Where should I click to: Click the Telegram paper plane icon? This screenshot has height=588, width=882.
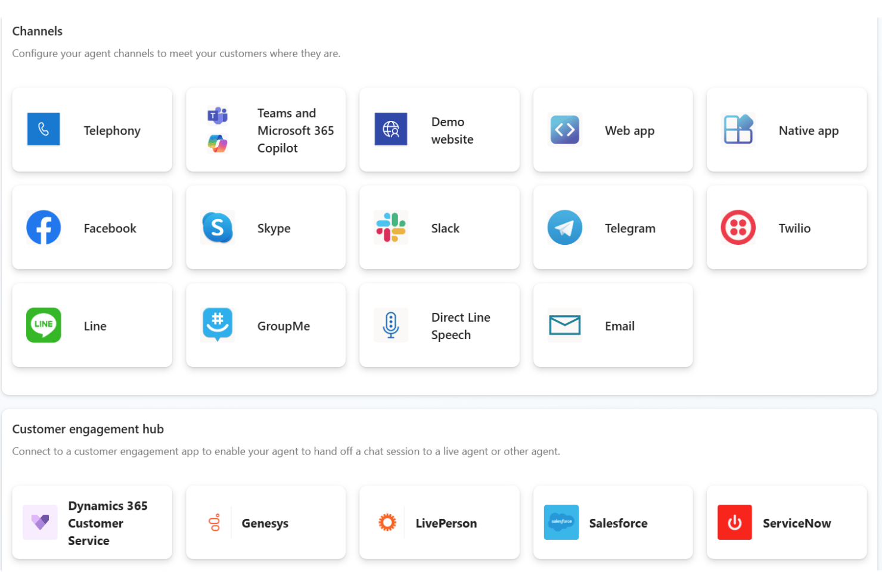pyautogui.click(x=565, y=227)
